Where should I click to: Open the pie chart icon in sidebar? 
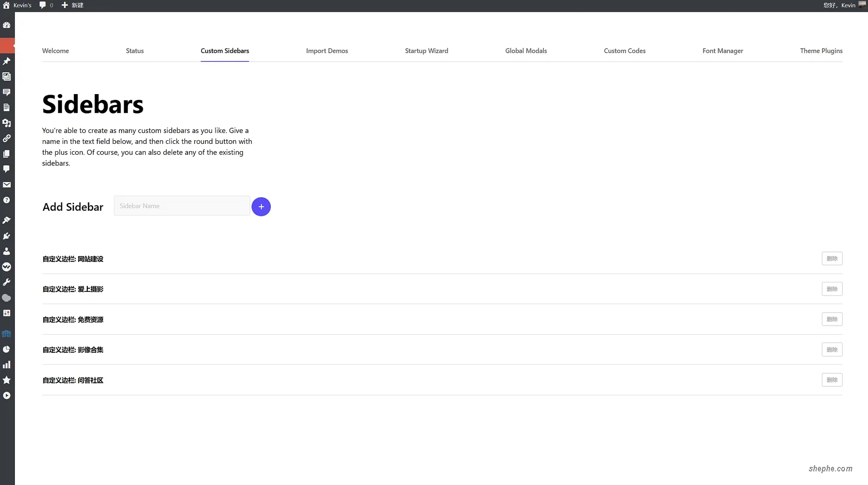point(7,349)
